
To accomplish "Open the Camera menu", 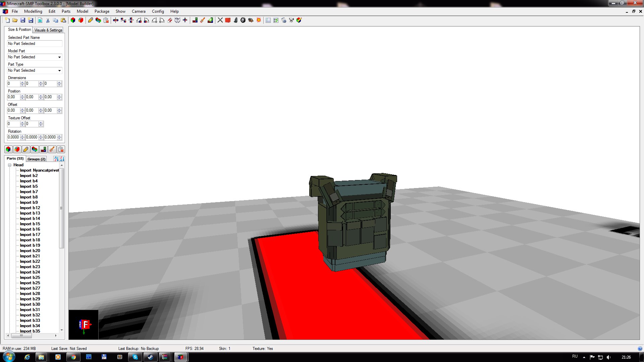I will [x=139, y=11].
